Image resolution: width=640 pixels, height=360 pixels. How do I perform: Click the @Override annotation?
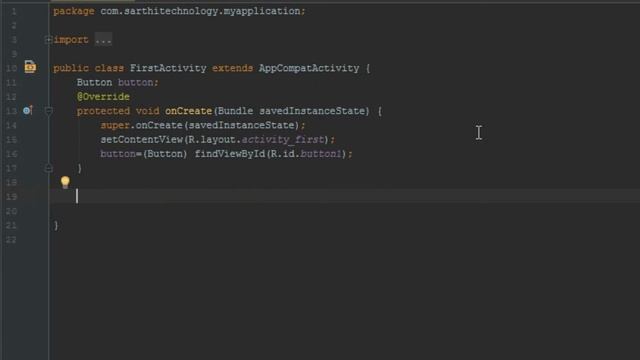[103, 97]
